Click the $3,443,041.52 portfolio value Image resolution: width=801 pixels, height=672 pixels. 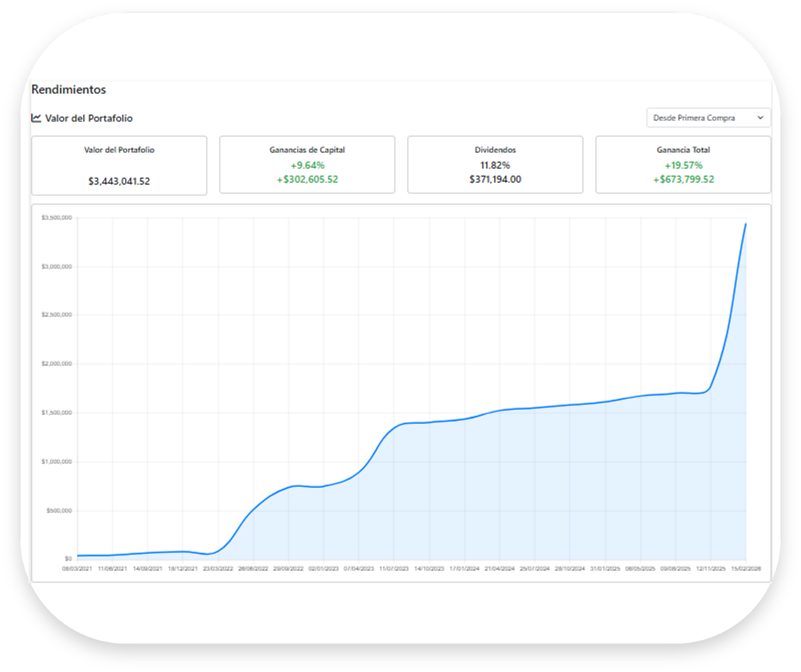(119, 181)
